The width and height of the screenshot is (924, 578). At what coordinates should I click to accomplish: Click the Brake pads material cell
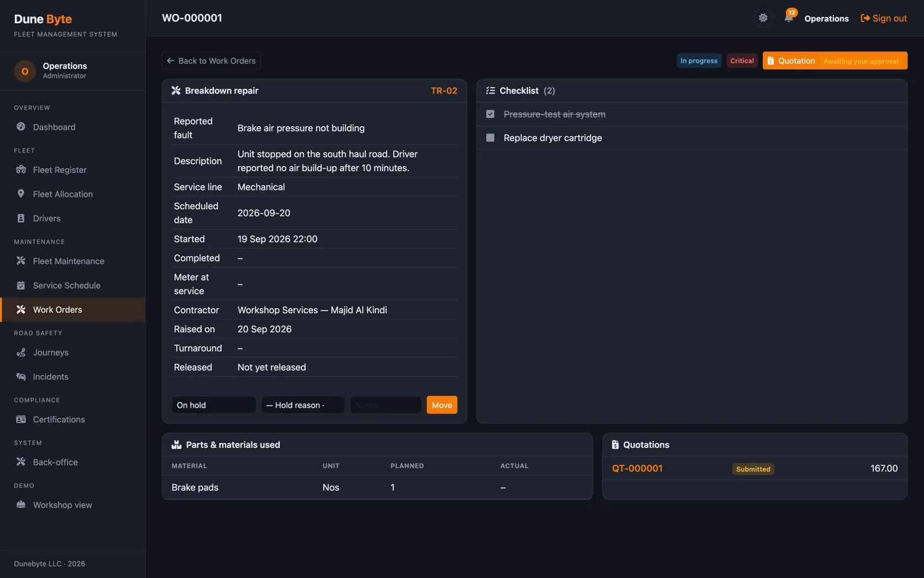coord(195,487)
